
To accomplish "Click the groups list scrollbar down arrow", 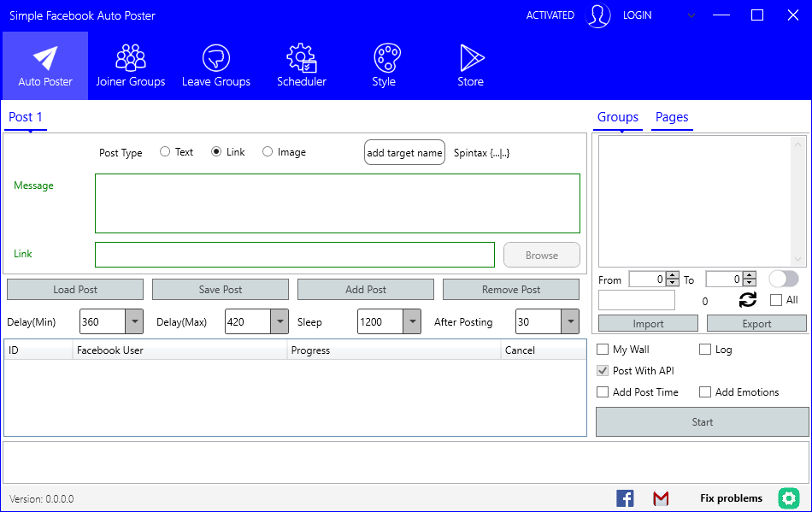I will click(797, 259).
